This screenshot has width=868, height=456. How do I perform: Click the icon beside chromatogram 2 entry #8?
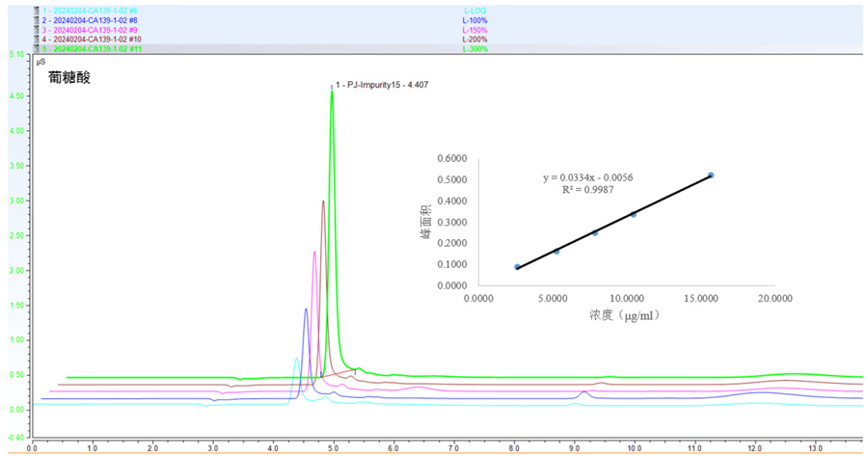(36, 19)
